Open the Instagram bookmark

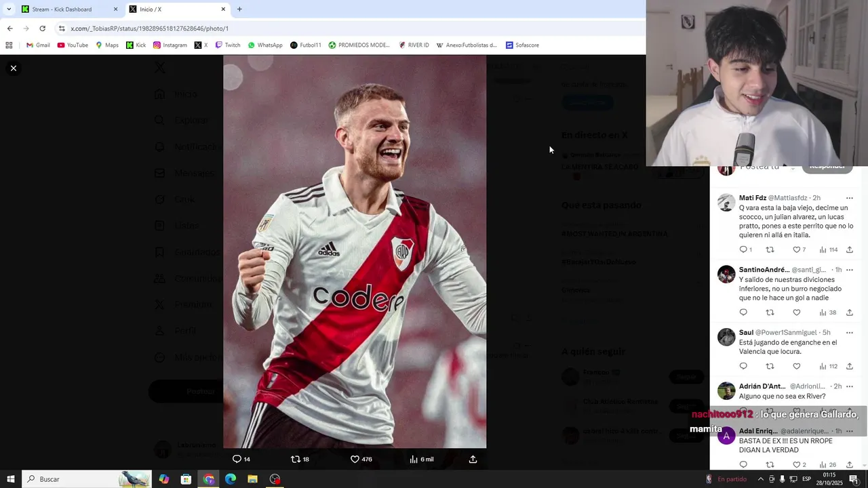[170, 45]
